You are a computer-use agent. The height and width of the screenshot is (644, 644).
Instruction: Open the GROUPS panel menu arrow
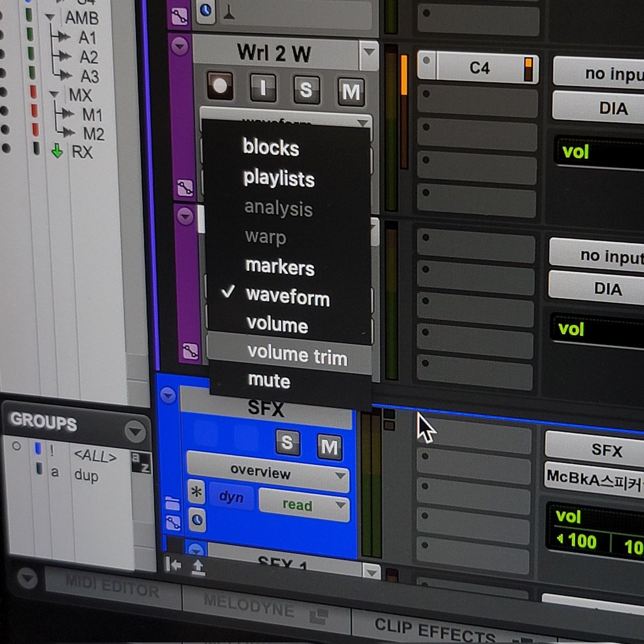tap(135, 431)
